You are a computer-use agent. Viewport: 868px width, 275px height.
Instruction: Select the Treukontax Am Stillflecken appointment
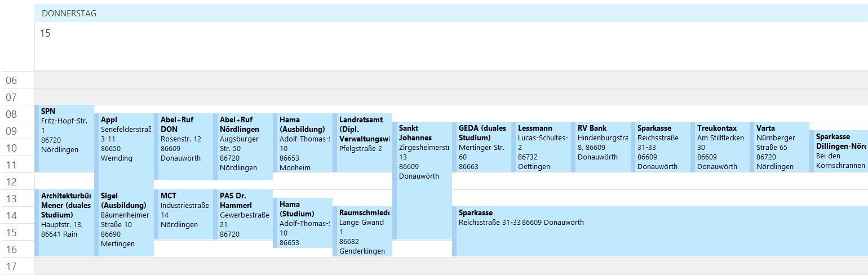[721, 147]
